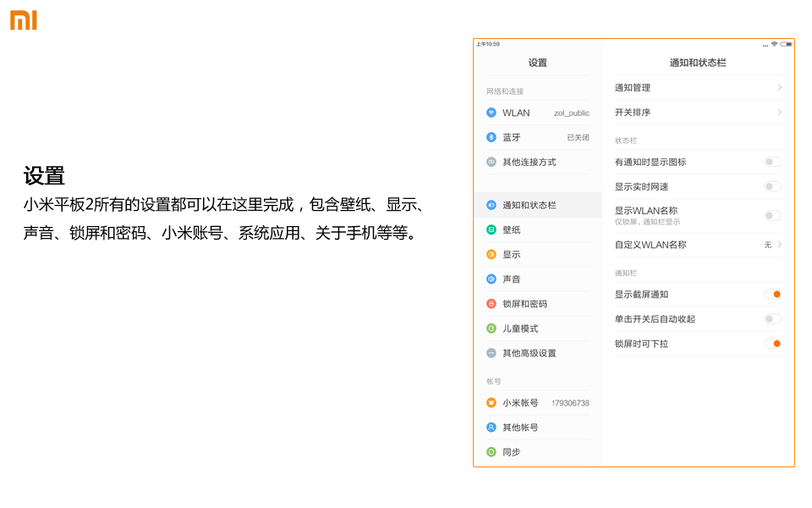Disable 显示截屏通知 screenshot notification
Screen dimensions: 812x508
point(772,294)
